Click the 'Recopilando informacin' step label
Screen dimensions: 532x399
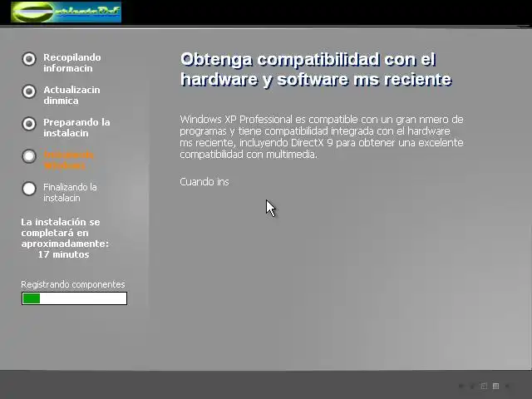[x=72, y=63]
